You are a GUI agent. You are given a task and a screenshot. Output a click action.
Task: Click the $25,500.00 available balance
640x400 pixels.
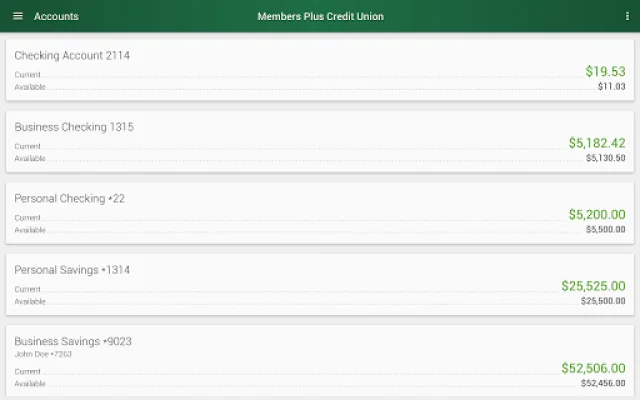point(603,301)
